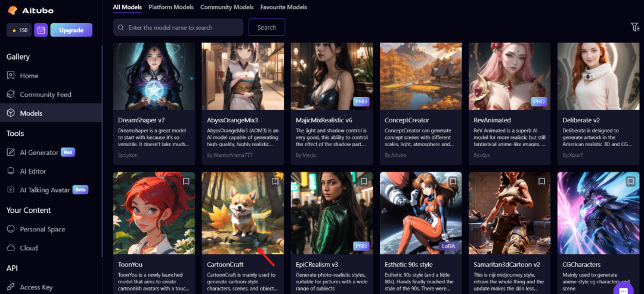Switch to the All Models tab
This screenshot has width=644, height=294.
click(x=128, y=7)
